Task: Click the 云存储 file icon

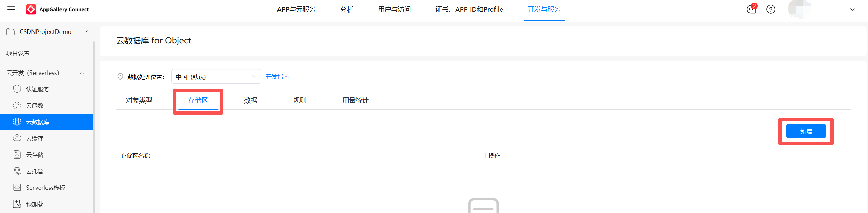Action: coord(17,155)
